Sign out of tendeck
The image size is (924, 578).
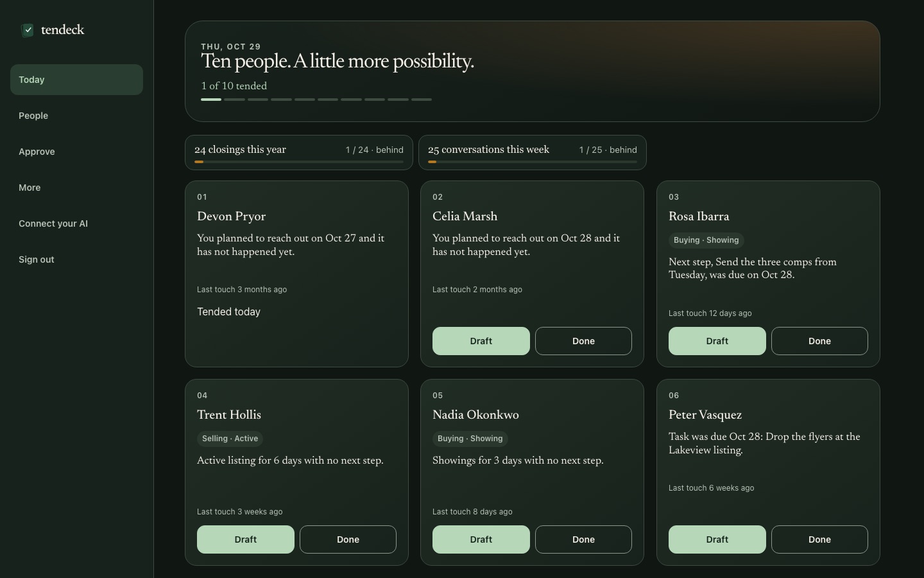pos(76,259)
